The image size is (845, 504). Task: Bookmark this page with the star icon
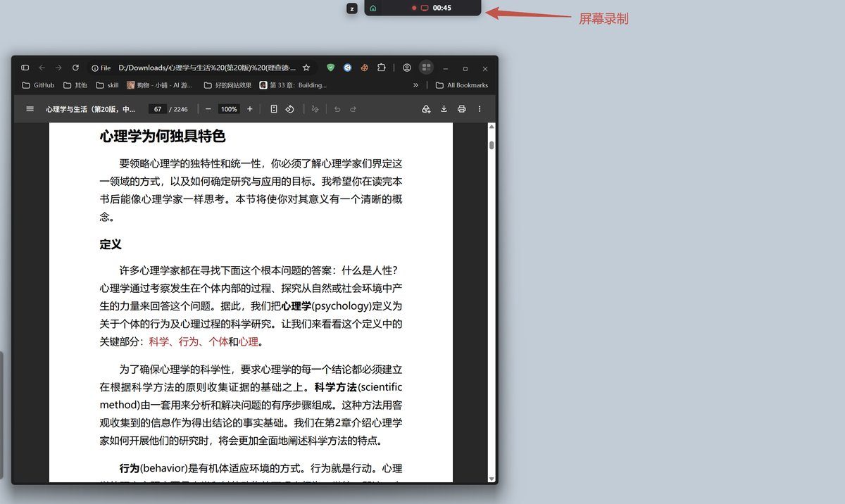click(x=306, y=68)
